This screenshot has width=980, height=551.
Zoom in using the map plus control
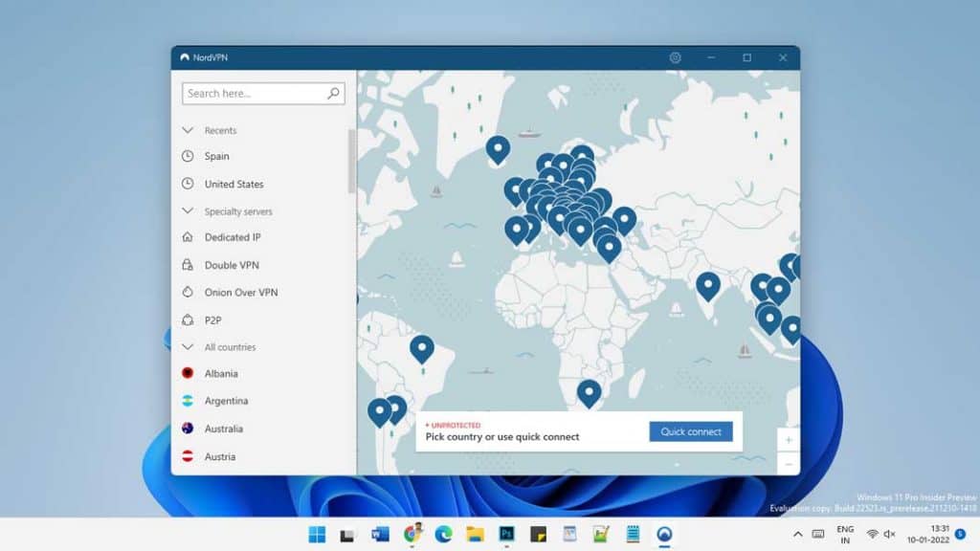pos(788,439)
